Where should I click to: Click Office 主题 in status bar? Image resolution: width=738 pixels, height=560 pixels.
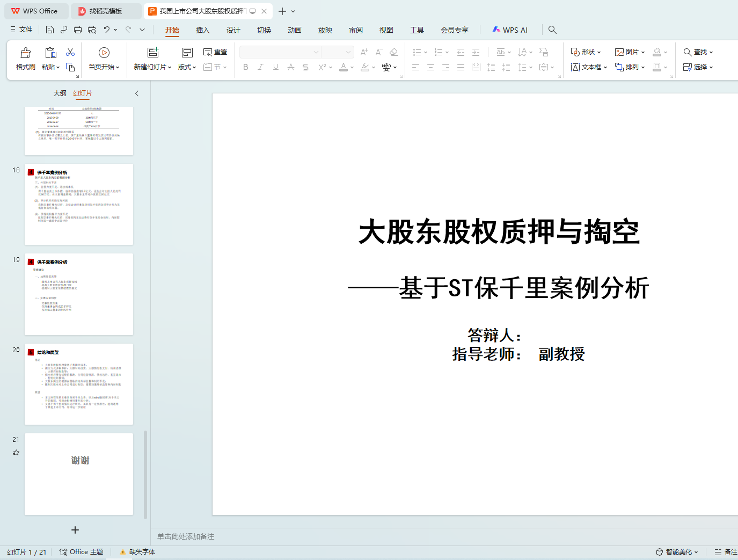click(82, 552)
